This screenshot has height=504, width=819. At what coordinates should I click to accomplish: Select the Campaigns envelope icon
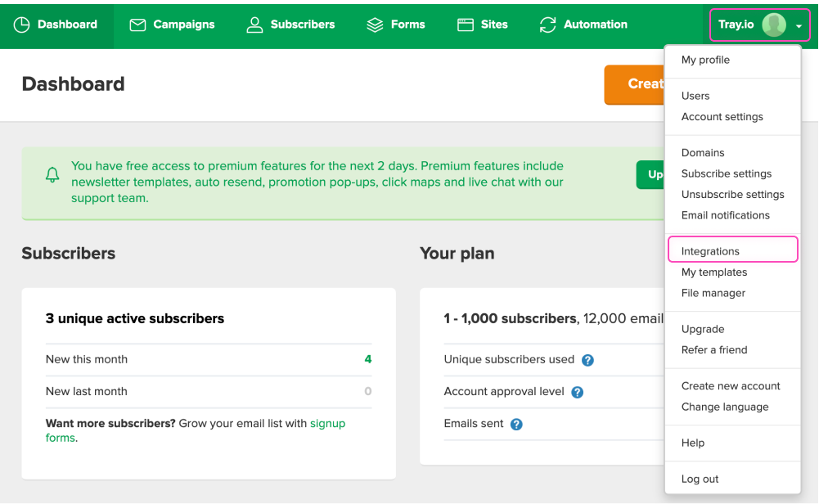tap(137, 25)
